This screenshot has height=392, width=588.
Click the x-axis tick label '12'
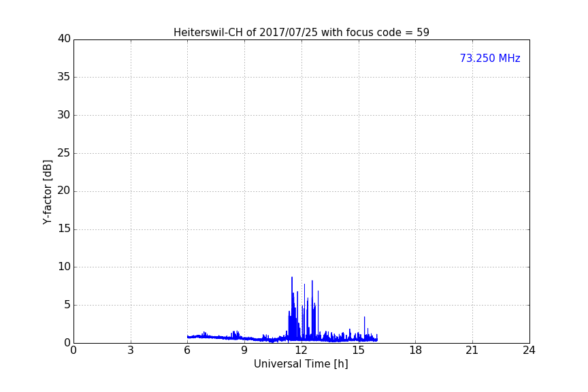301,350
